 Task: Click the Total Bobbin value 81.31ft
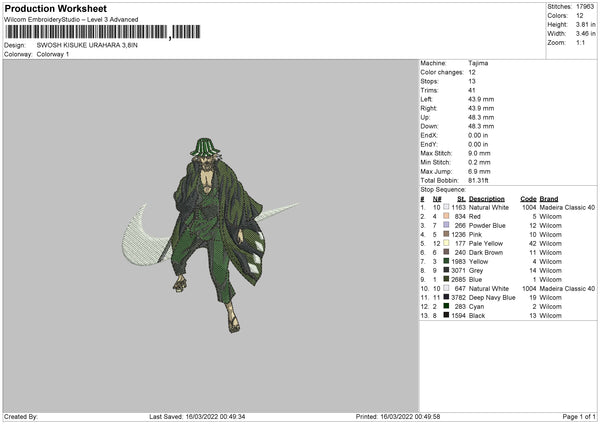478,180
